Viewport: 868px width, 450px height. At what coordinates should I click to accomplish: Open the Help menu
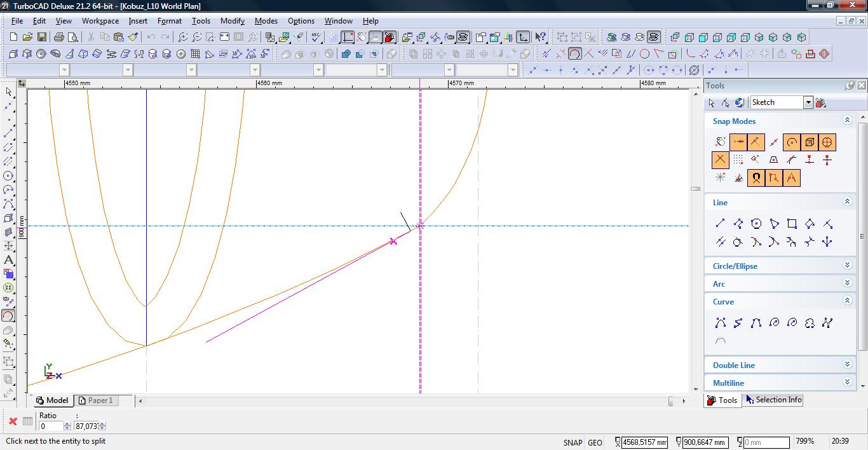tap(370, 21)
